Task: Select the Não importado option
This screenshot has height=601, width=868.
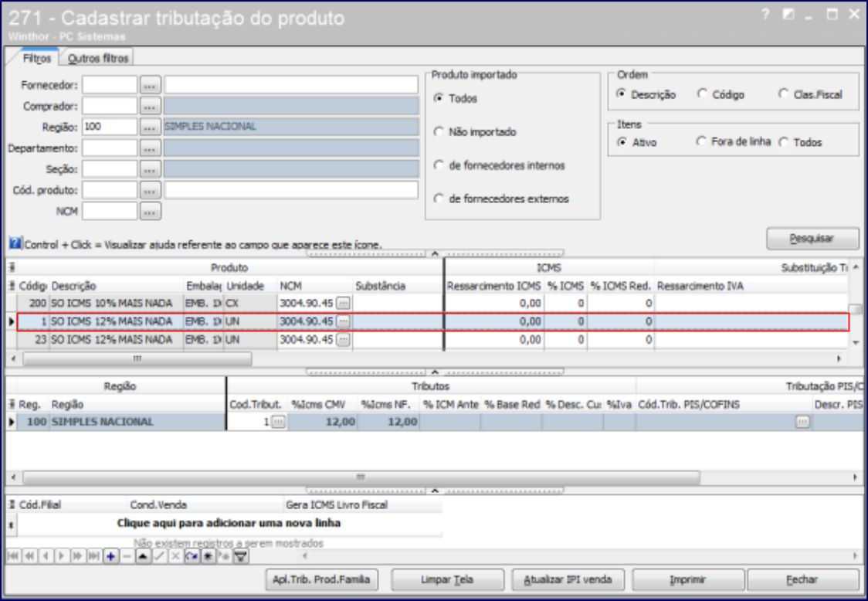Action: (x=476, y=132)
